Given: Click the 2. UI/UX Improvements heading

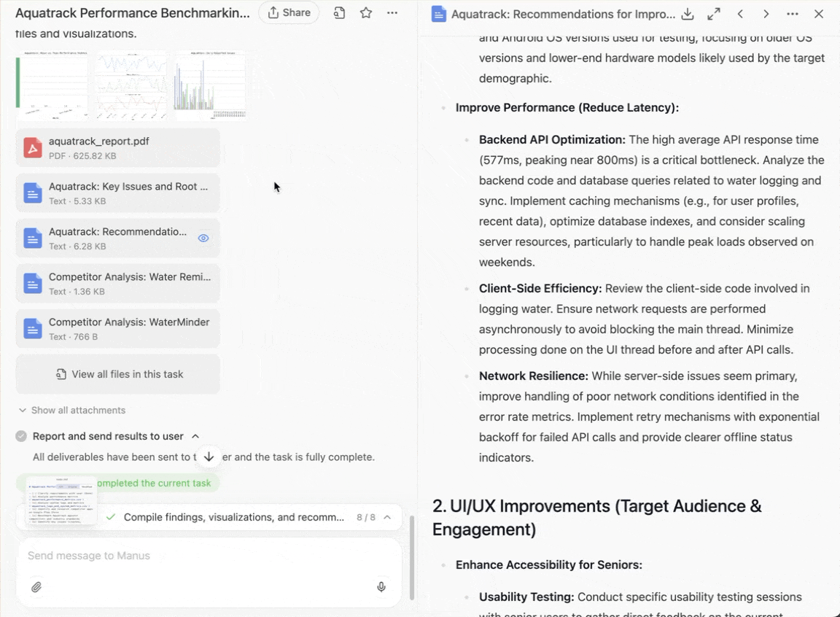Looking at the screenshot, I should [x=596, y=517].
